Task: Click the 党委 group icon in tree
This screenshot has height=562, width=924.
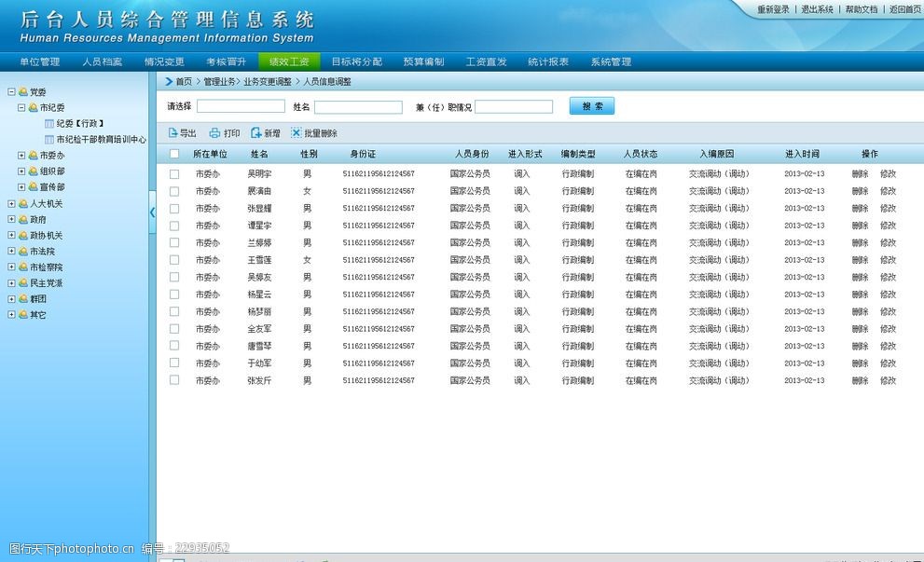Action: click(22, 91)
